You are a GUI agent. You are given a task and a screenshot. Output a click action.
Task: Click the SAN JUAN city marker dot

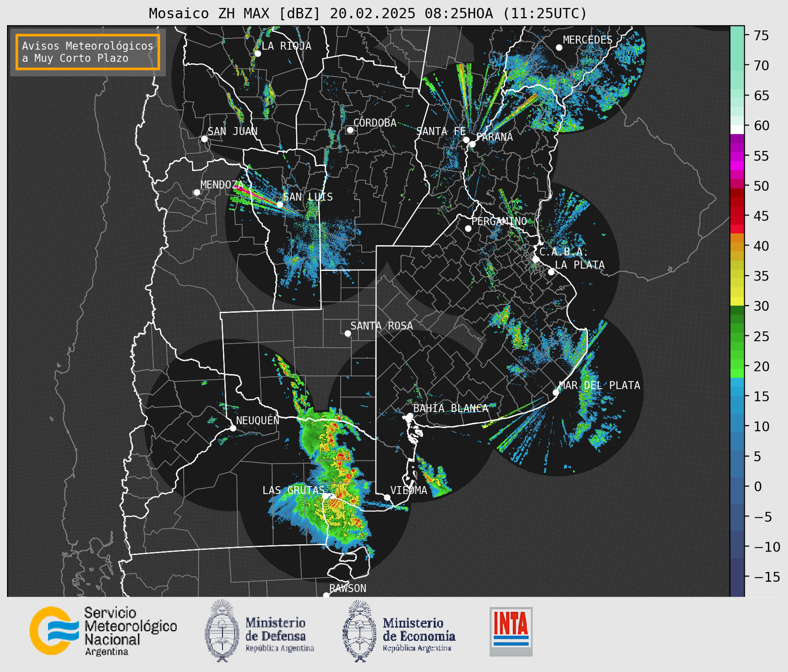204,139
